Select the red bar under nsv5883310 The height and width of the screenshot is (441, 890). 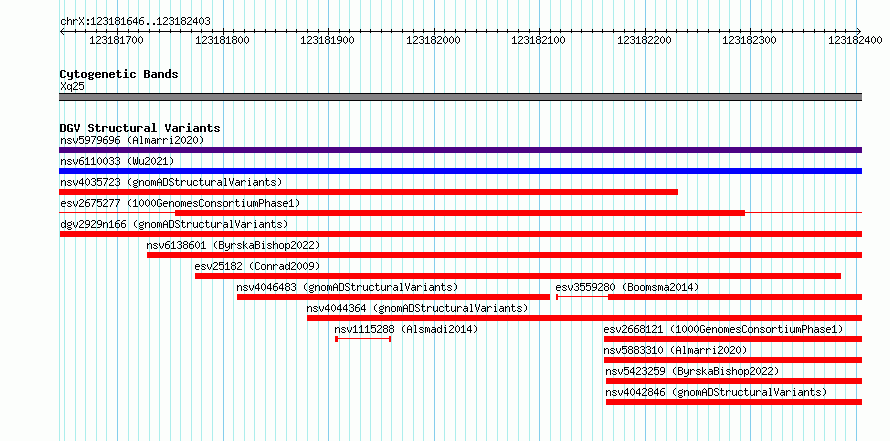pyautogui.click(x=733, y=360)
